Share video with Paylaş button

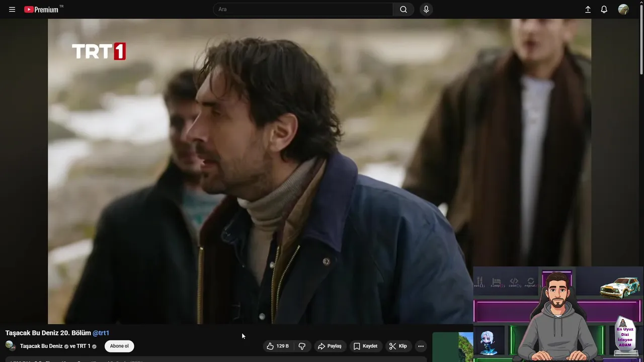[x=330, y=346]
